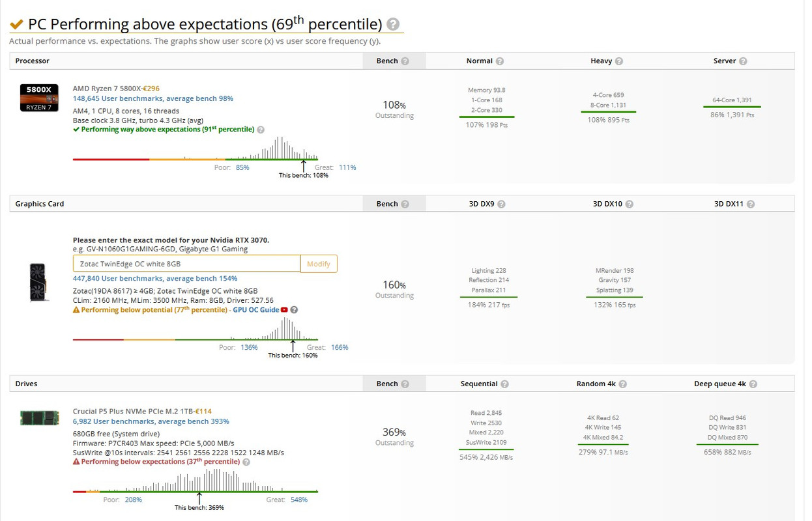Click the Lighting 228 value
Image resolution: width=812 pixels, height=521 pixels.
[488, 271]
